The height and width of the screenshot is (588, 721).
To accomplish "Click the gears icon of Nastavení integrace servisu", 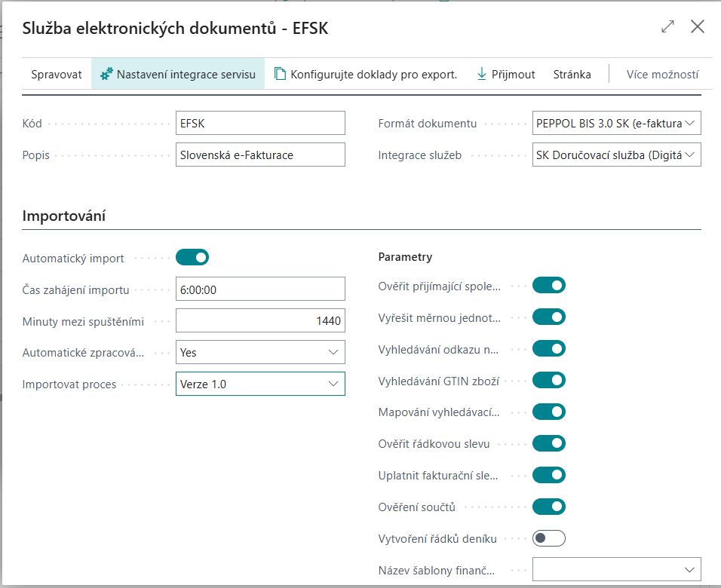I will click(106, 74).
